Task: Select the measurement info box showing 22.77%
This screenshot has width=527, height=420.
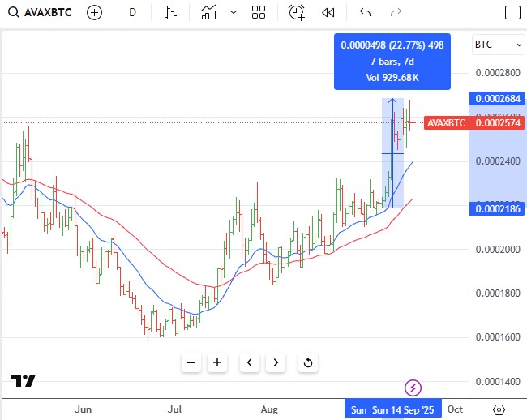Action: point(392,62)
